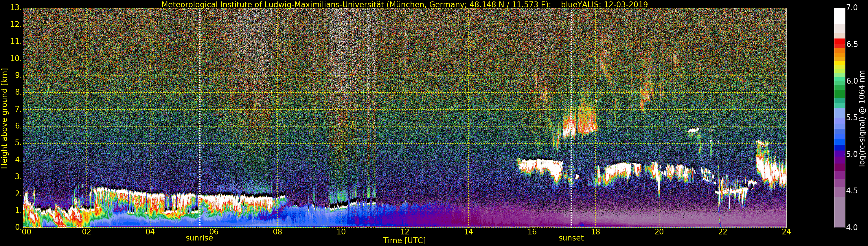The height and width of the screenshot is (246, 868).
Task: Click the dotted white sunset marker line
Action: click(x=571, y=118)
